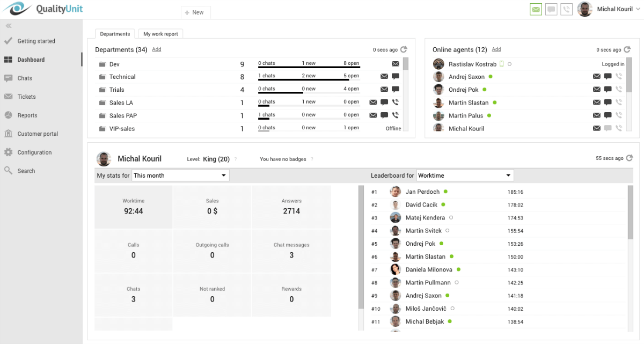Toggle Matej Kendera's status dot in the leaderboard
The image size is (644, 344).
tap(450, 218)
